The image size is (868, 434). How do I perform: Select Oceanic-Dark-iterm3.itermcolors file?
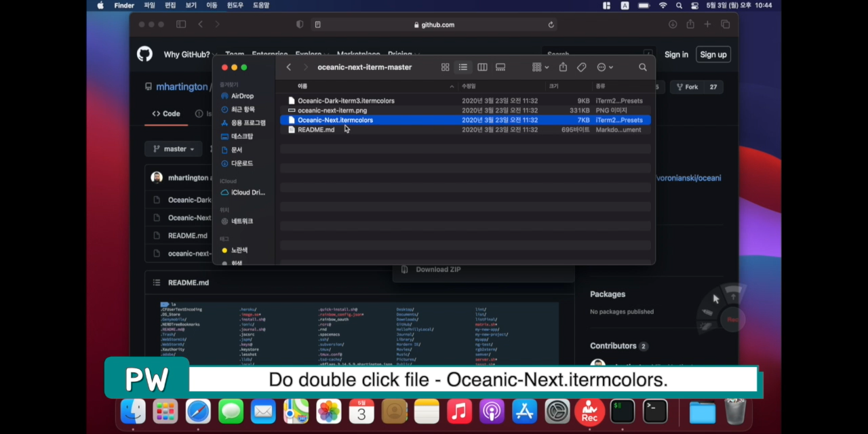point(465,100)
